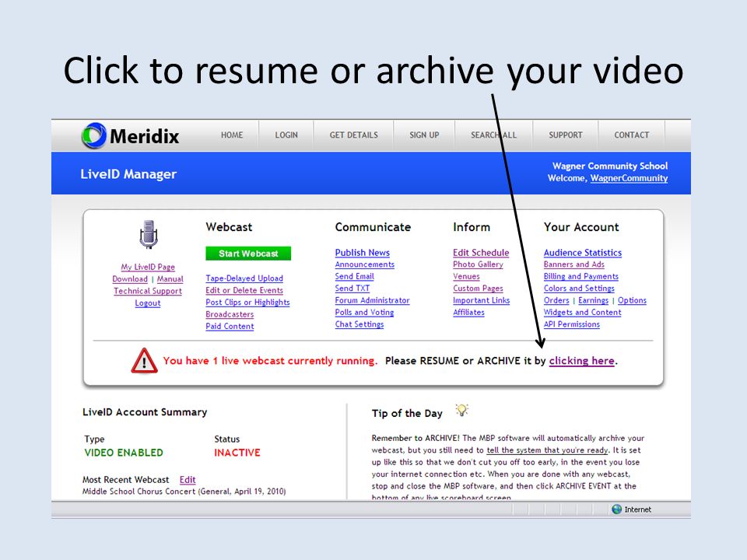Click the microphone icon above My LiveID Page
This screenshot has width=747, height=560.
[148, 234]
